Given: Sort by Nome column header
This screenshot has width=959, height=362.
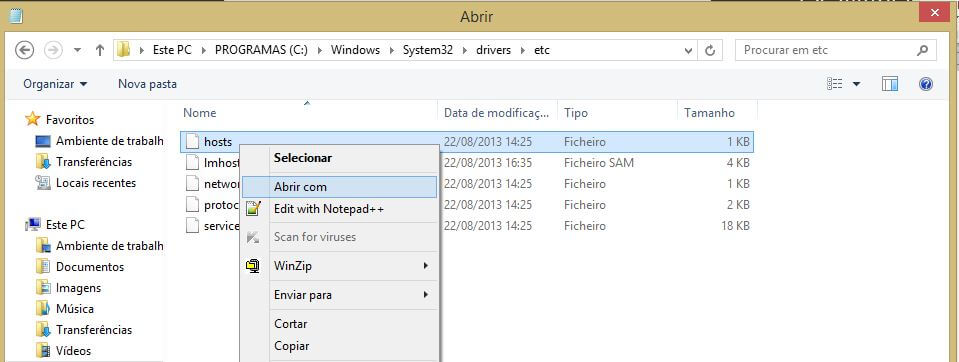Looking at the screenshot, I should pyautogui.click(x=199, y=113).
